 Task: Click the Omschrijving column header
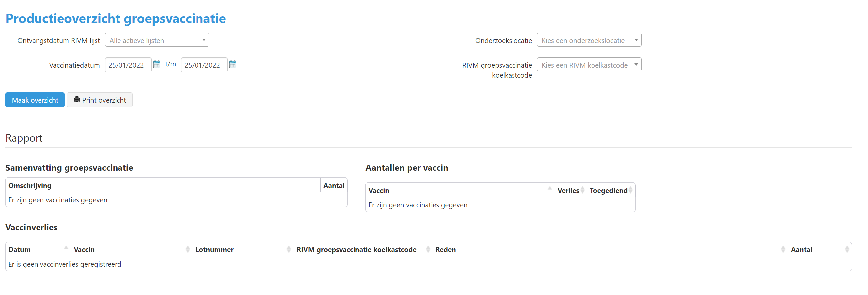[x=163, y=185]
